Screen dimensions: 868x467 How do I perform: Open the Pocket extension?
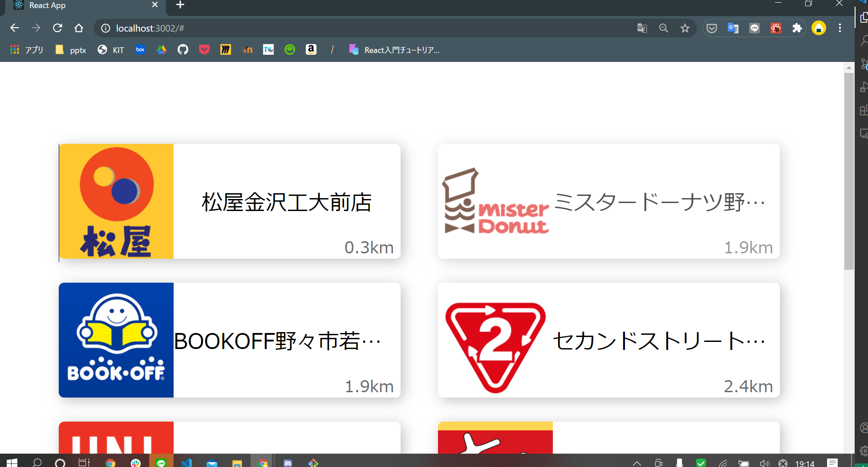712,28
